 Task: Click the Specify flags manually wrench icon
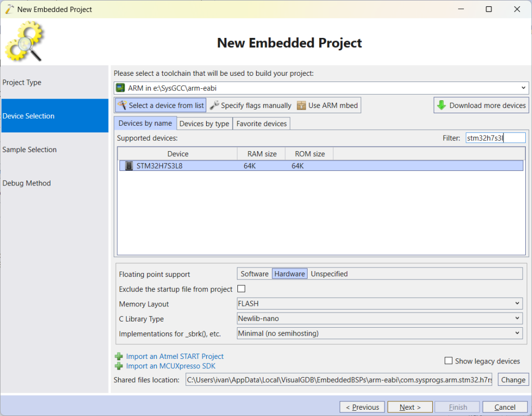[x=214, y=105]
